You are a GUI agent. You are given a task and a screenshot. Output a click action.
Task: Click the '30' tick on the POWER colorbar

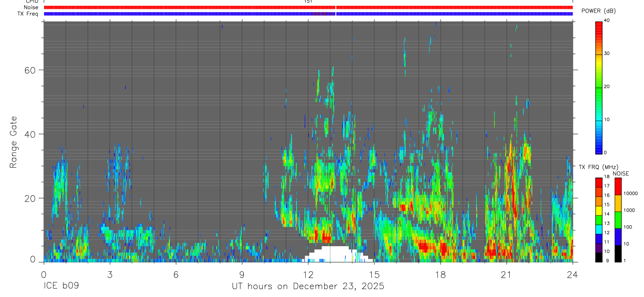click(x=607, y=53)
